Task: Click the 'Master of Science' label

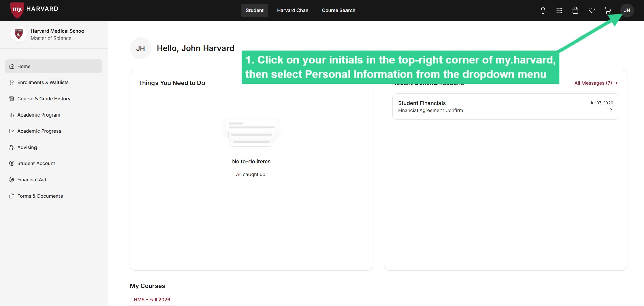Action: pyautogui.click(x=51, y=38)
